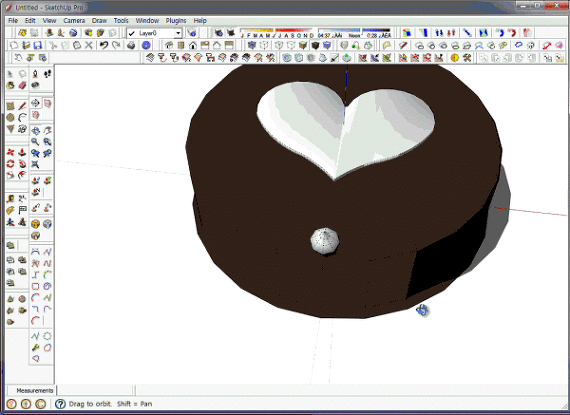This screenshot has height=415, width=570.
Task: Click the Undo arrow icon
Action: coord(104,45)
